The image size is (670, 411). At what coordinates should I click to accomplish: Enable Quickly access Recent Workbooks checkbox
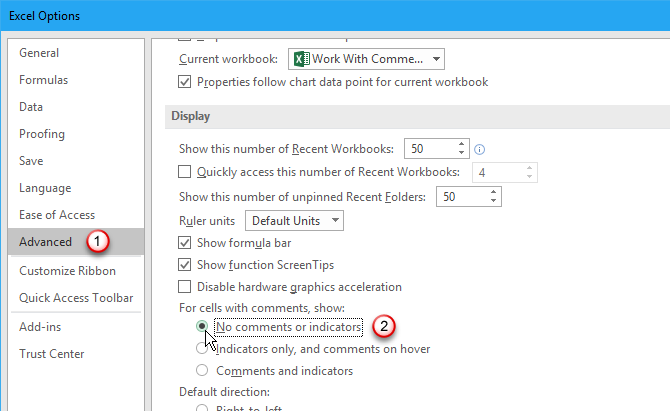pyautogui.click(x=184, y=173)
